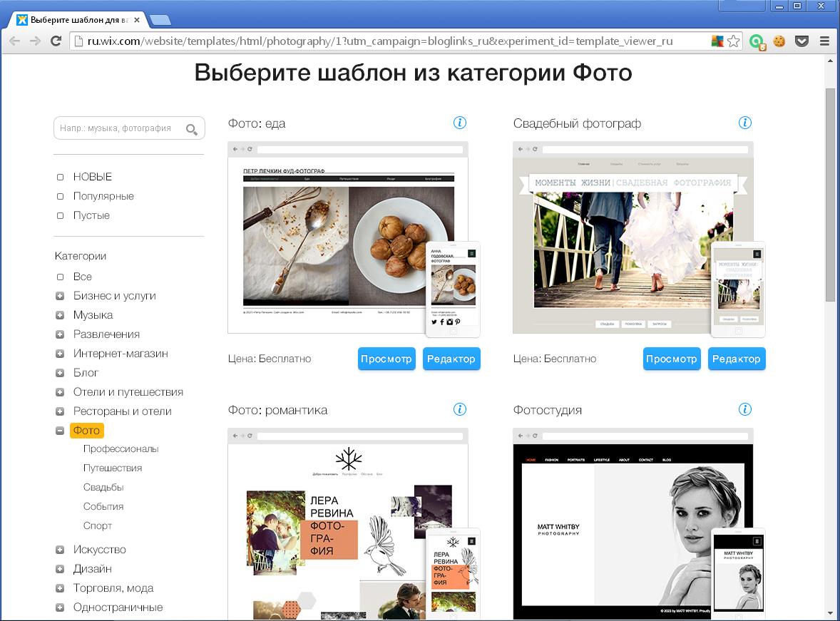
Task: Reload the page with the refresh icon
Action: pos(56,41)
